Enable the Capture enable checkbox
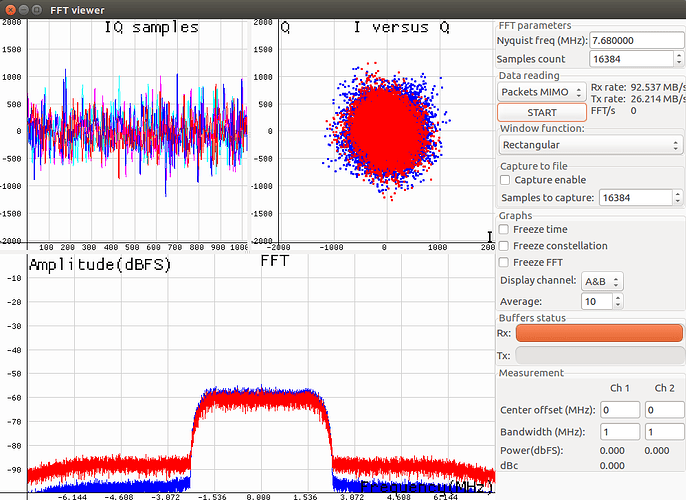 (505, 180)
